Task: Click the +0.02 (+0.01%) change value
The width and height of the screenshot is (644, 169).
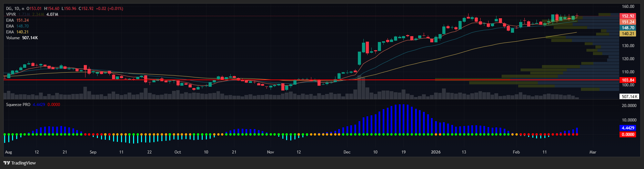Action: [x=109, y=9]
